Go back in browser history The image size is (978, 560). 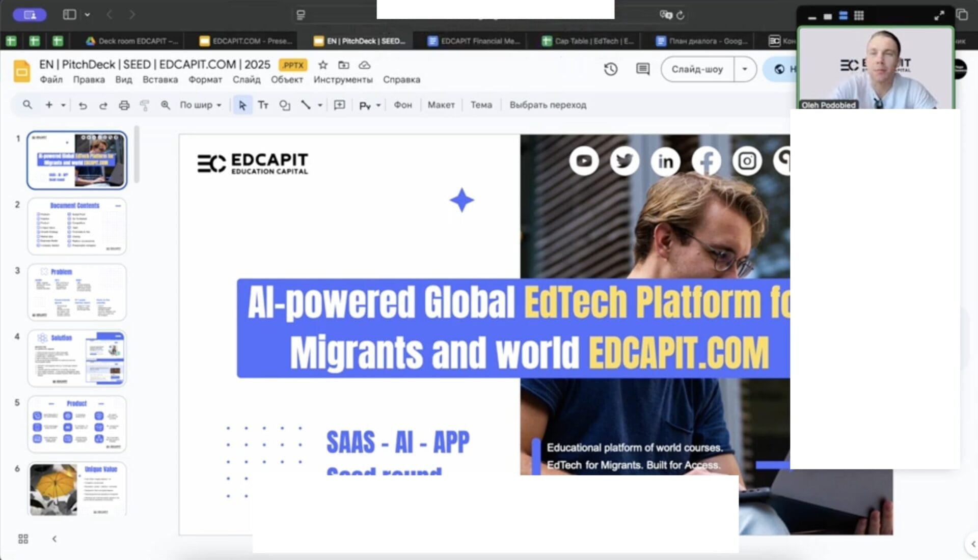pos(109,15)
